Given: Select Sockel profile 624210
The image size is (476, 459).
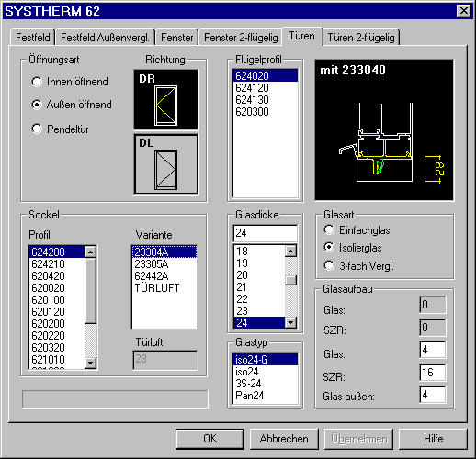Looking at the screenshot, I should pyautogui.click(x=57, y=264).
